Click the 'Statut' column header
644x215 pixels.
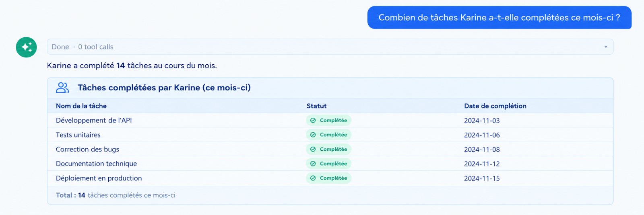316,106
